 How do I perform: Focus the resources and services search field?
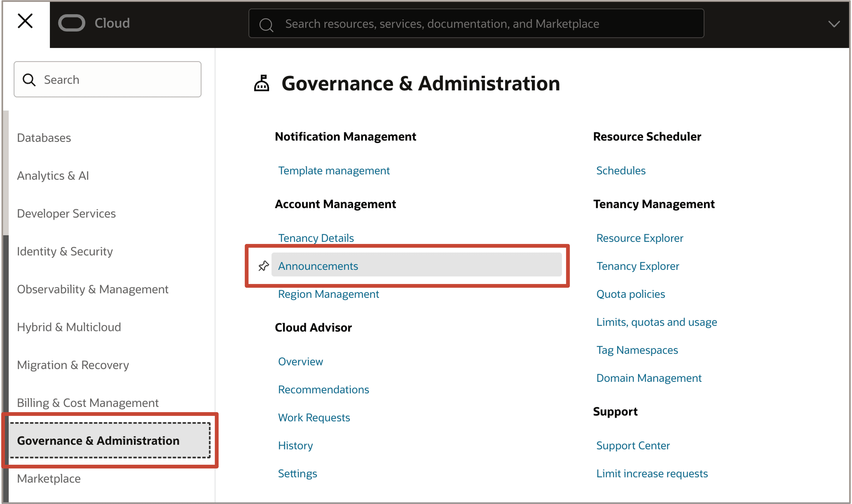tap(476, 23)
